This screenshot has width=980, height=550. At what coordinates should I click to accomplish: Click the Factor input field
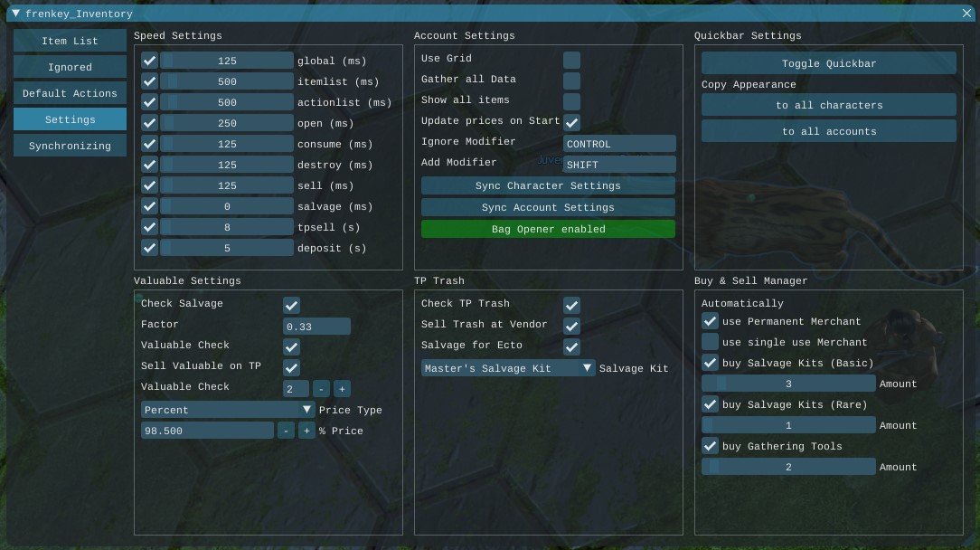point(316,327)
